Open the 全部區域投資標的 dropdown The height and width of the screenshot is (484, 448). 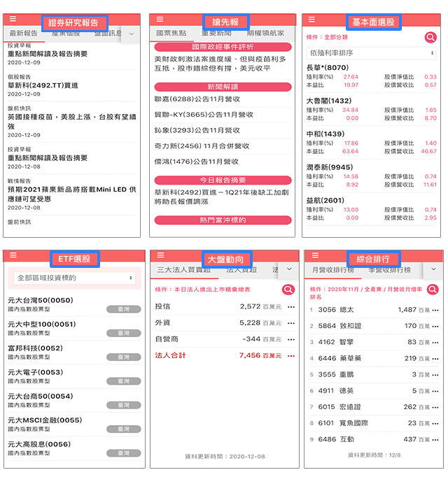click(75, 278)
